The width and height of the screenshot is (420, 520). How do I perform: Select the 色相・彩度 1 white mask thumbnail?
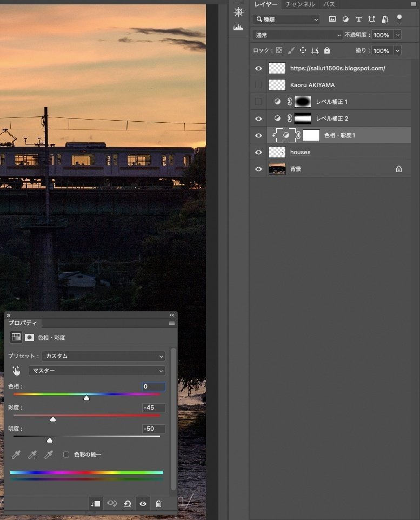click(311, 135)
